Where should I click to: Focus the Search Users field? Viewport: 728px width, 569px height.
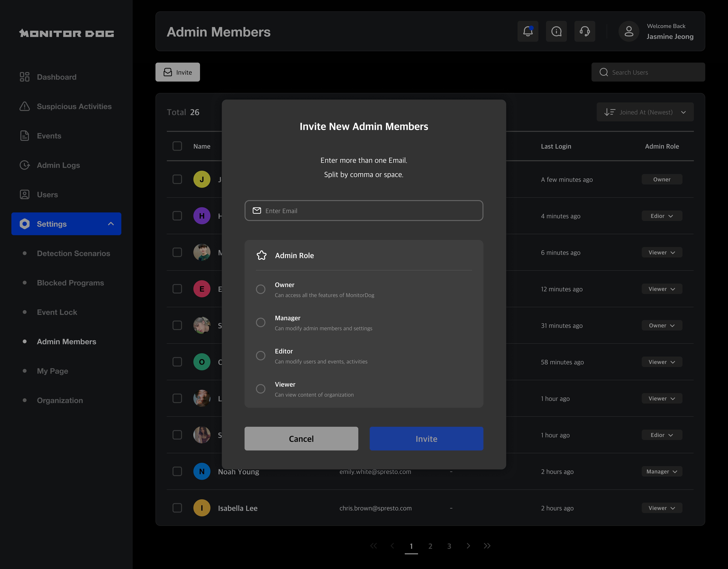(x=648, y=72)
